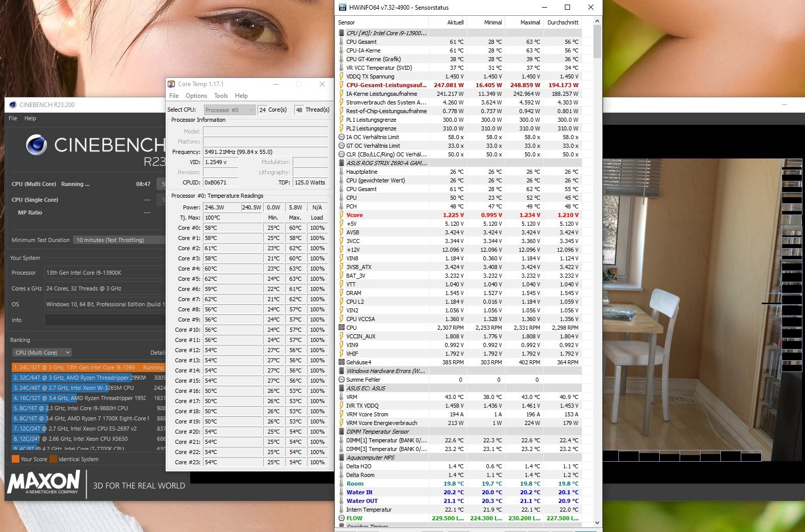
Task: Click the lightning icon beside VRM Vcore Strom
Action: click(342, 414)
